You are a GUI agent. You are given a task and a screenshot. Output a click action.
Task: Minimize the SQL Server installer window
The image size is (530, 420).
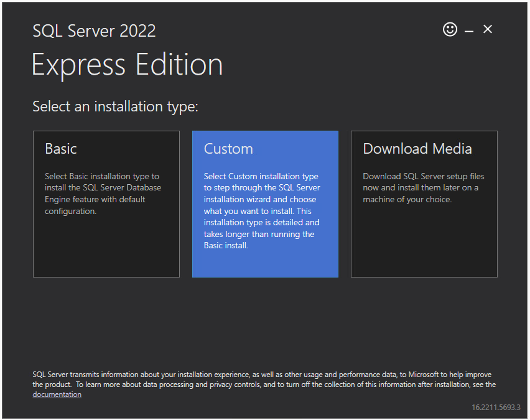point(469,30)
